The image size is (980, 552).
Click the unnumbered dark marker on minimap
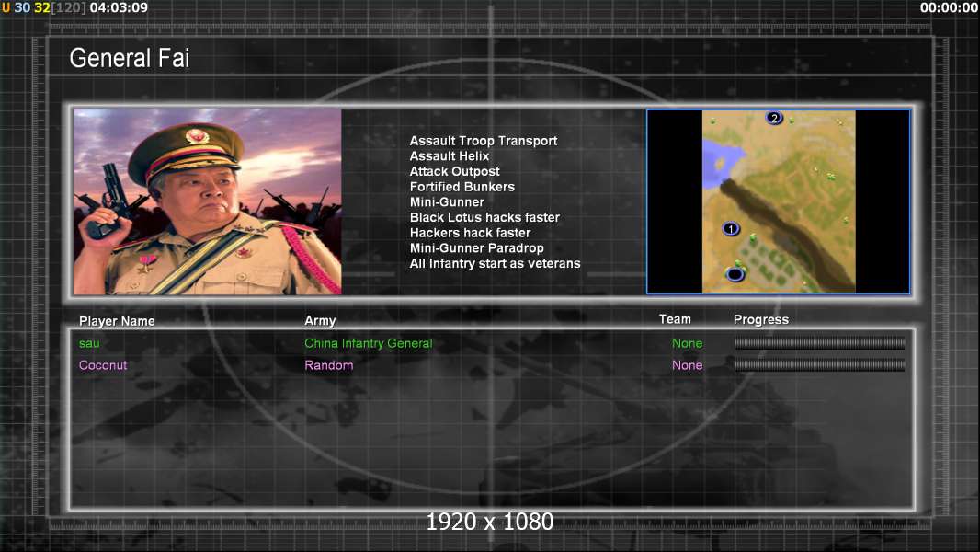click(735, 274)
